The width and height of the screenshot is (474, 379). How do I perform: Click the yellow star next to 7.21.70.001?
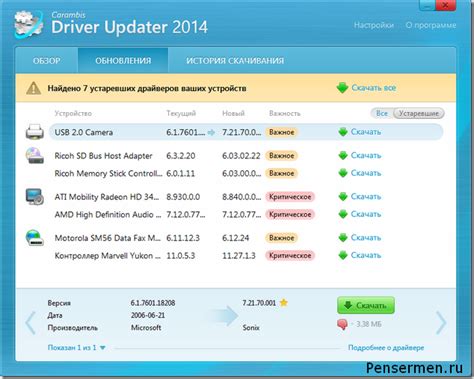284,303
